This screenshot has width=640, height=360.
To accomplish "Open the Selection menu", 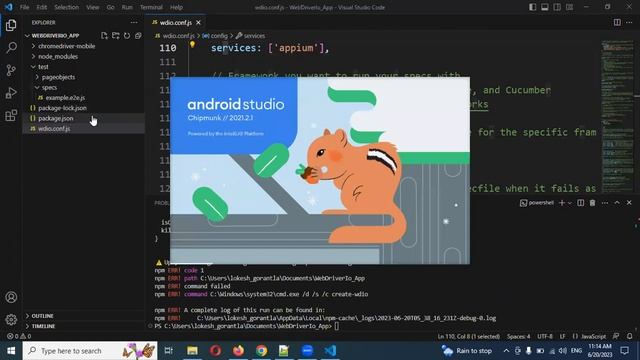I will (x=67, y=7).
